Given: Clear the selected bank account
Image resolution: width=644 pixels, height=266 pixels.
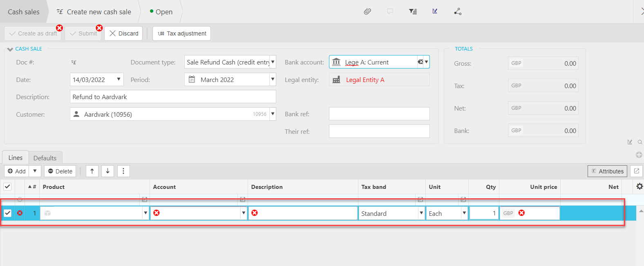Looking at the screenshot, I should (x=420, y=62).
